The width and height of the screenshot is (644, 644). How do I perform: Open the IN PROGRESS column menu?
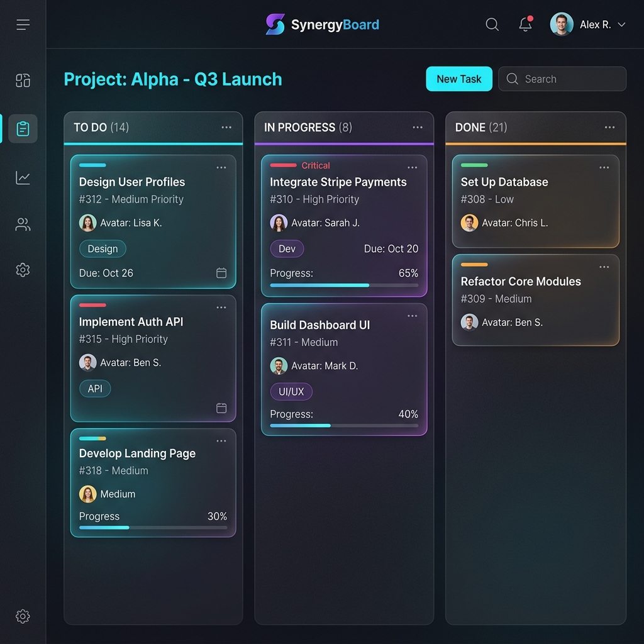pos(418,127)
